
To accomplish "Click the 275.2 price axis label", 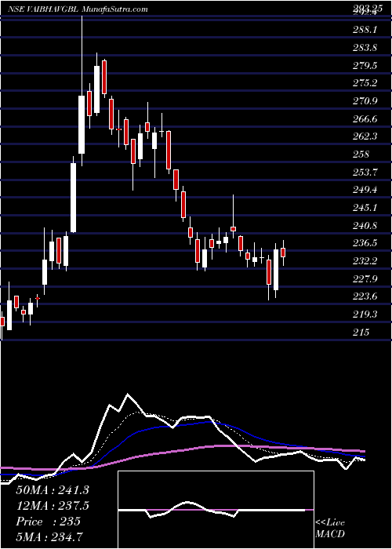I will coord(365,83).
